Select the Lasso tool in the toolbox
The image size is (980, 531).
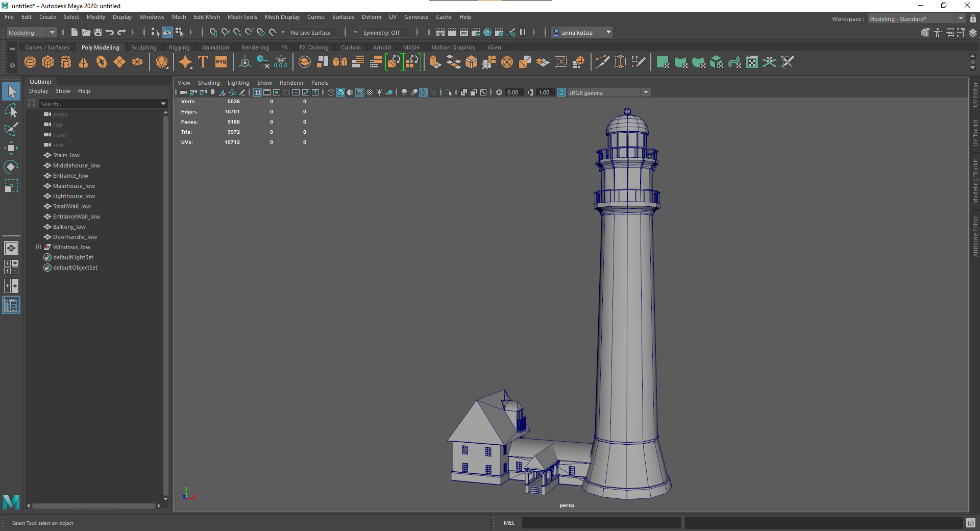11,110
